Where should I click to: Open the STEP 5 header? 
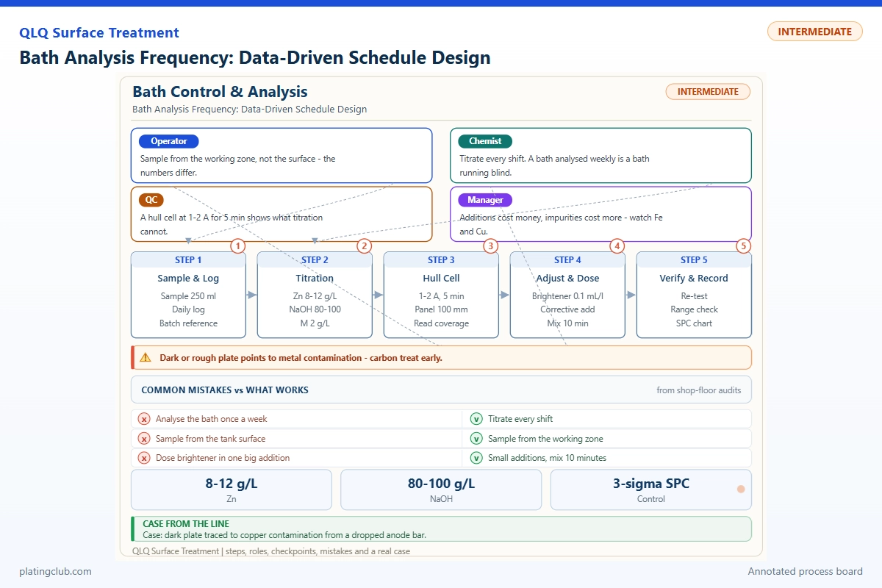[x=694, y=259]
